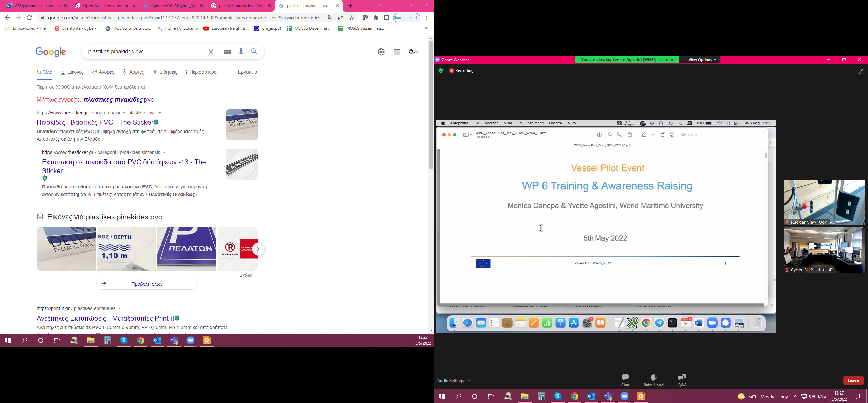The height and width of the screenshot is (403, 868).
Task: Open Google search settings gear
Action: (x=381, y=52)
